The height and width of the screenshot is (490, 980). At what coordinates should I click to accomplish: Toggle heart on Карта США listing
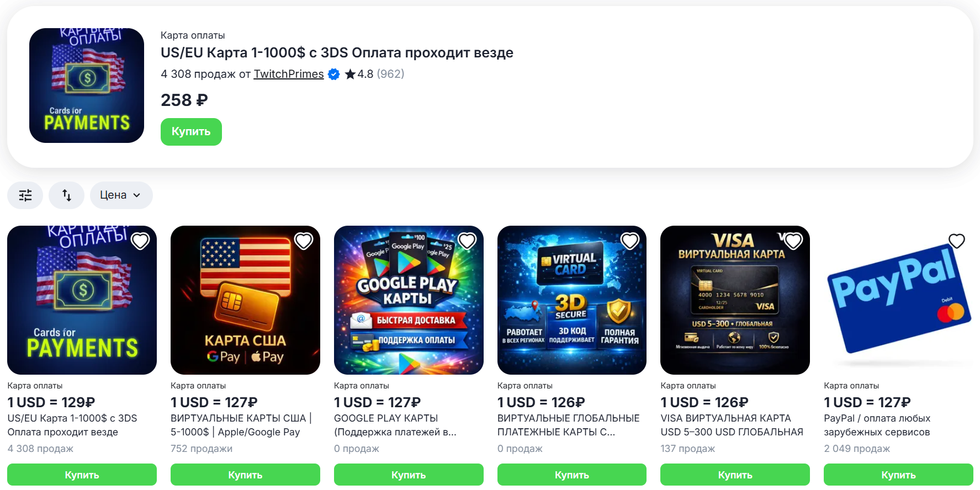304,241
